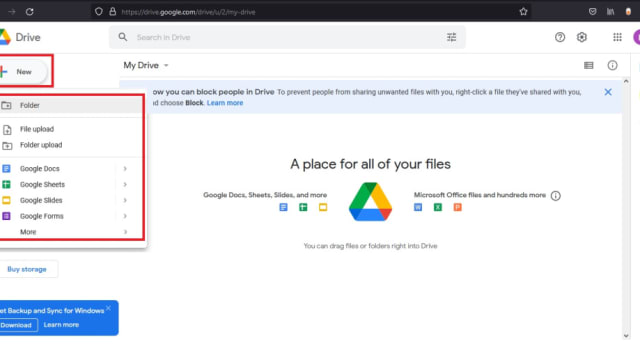Click the Microsoft Word icon
The width and height of the screenshot is (640, 360).
tap(418, 207)
